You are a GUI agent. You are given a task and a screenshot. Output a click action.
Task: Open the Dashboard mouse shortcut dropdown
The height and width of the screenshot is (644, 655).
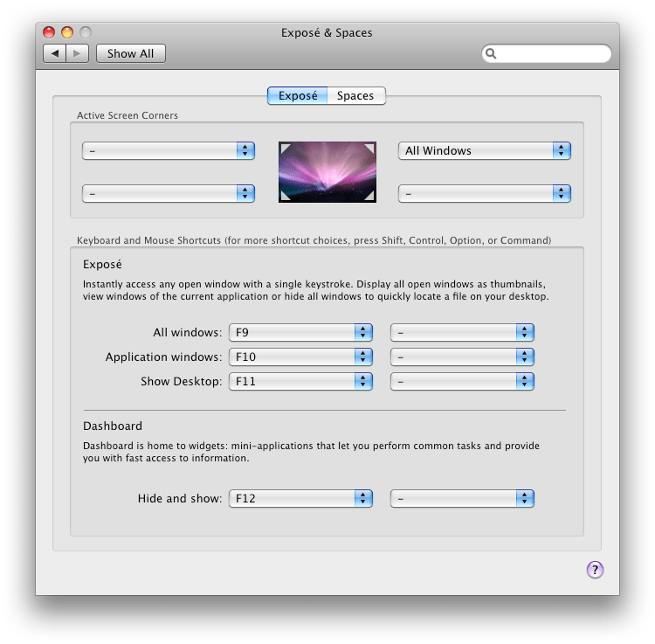pyautogui.click(x=462, y=498)
